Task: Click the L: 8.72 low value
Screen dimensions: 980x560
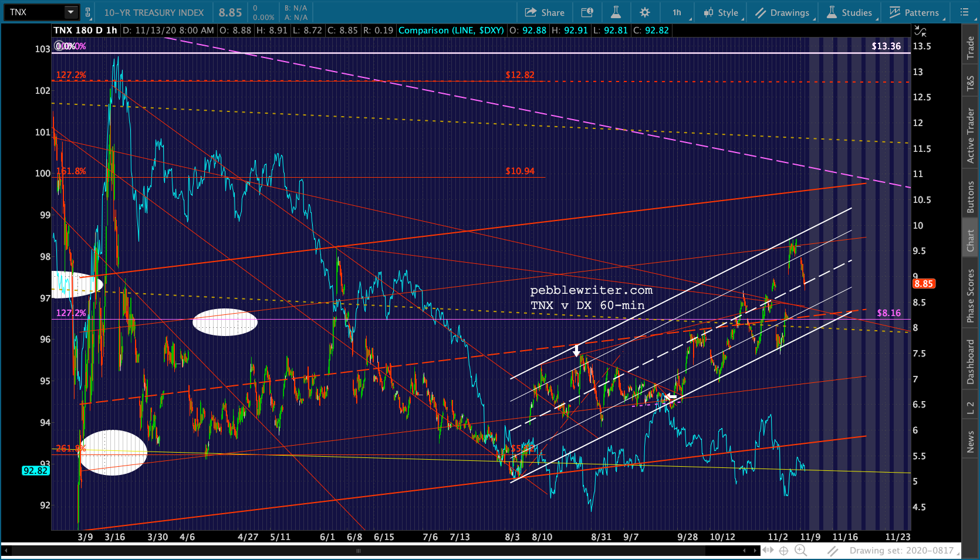Action: tap(307, 30)
